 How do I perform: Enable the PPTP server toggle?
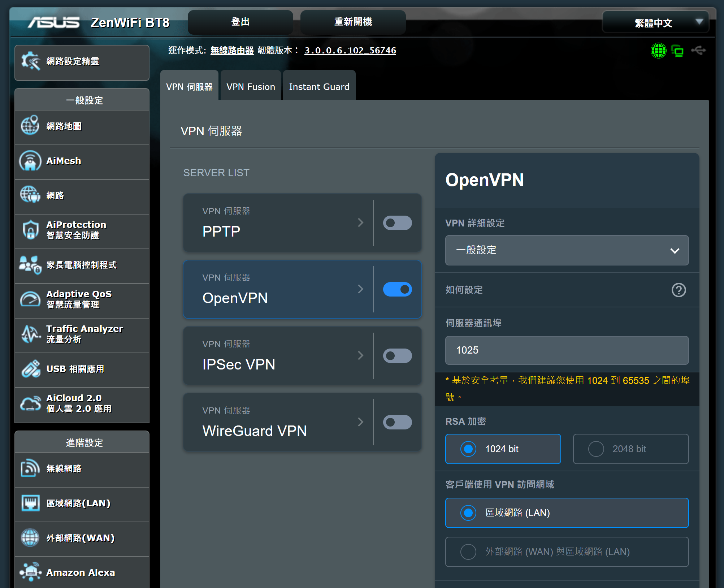[x=397, y=223]
